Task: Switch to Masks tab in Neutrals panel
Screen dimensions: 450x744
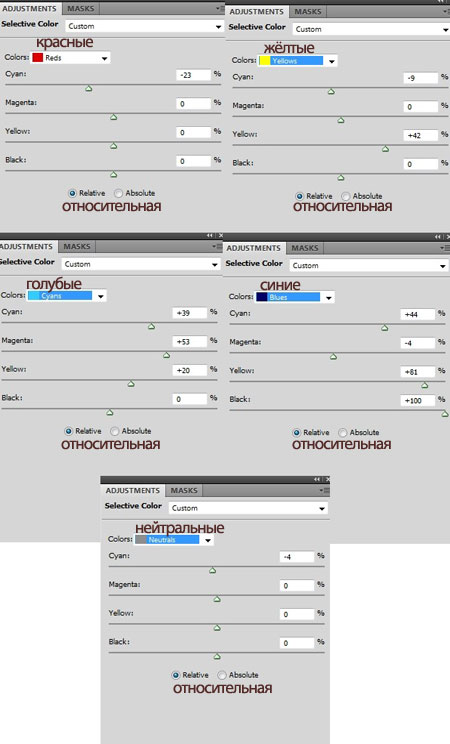Action: 184,490
